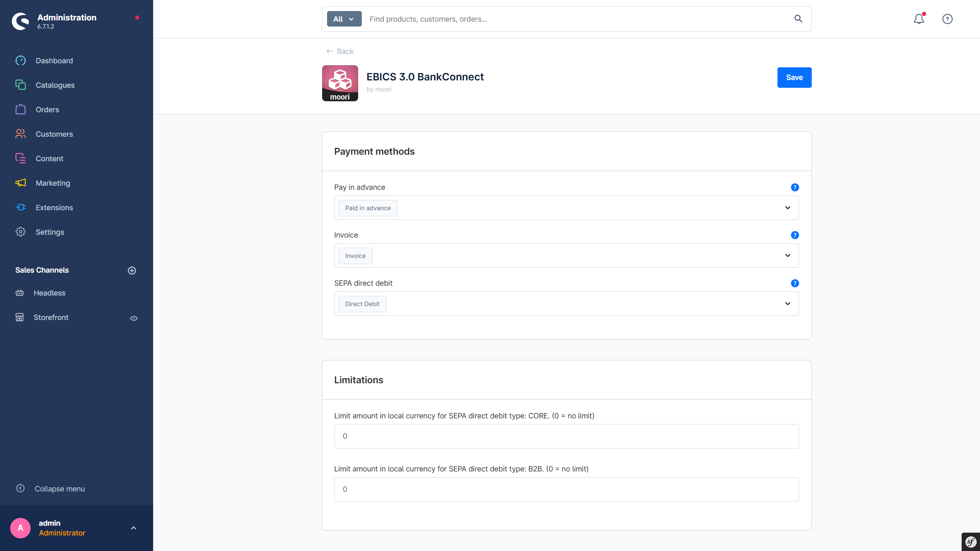Expand the Pay in advance dropdown
The width and height of the screenshot is (980, 551).
pos(787,208)
